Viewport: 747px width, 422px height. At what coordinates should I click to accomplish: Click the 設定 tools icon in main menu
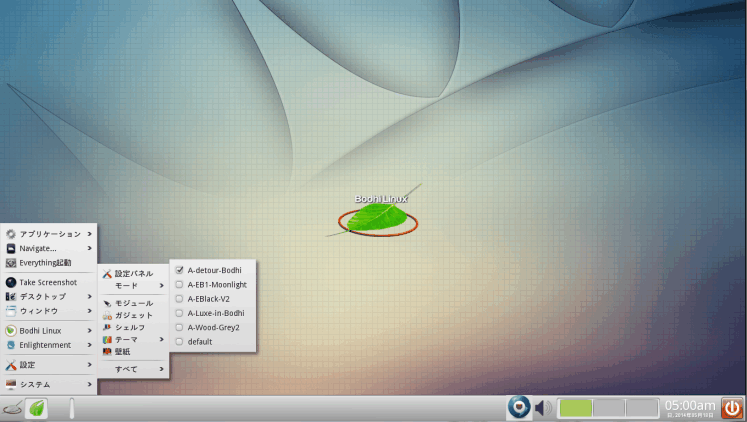coord(10,365)
